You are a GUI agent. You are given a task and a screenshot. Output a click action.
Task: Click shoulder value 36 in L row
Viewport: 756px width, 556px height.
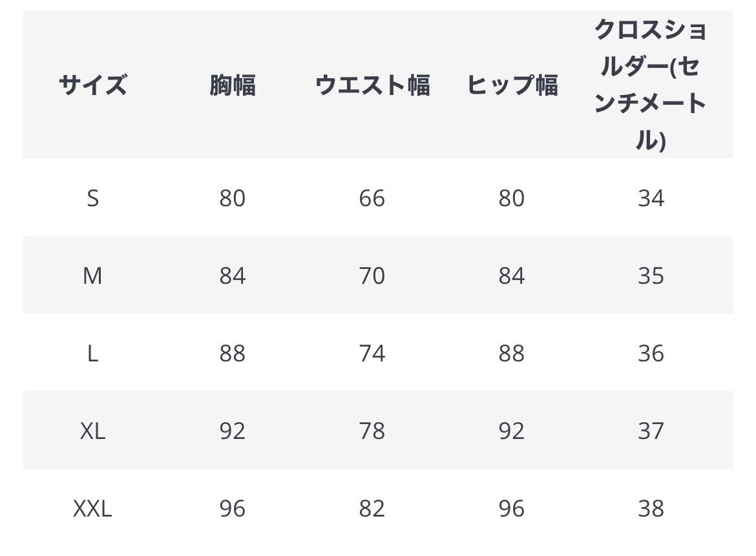point(651,354)
